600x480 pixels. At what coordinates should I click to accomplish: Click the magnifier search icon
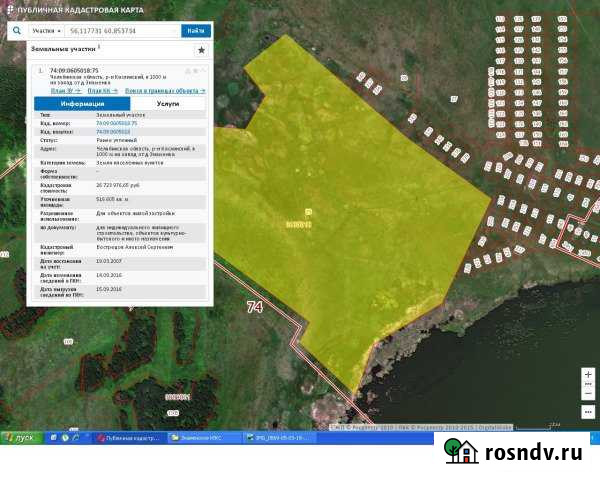[16, 31]
